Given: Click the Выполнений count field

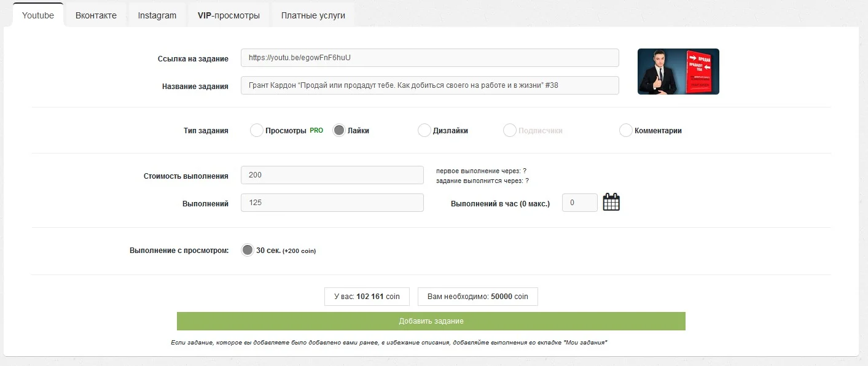Looking at the screenshot, I should [332, 203].
